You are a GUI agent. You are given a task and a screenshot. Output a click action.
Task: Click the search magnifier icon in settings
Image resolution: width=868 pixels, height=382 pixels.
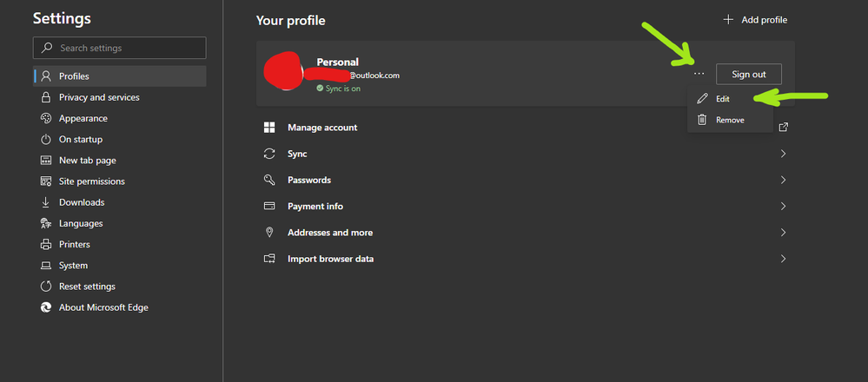click(x=48, y=48)
